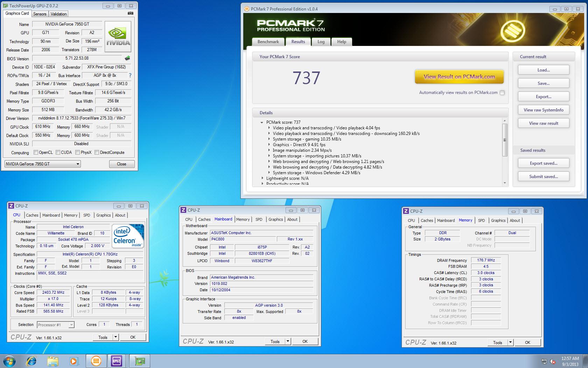Click the Intel Celeron logo in CPU-Z

point(128,236)
